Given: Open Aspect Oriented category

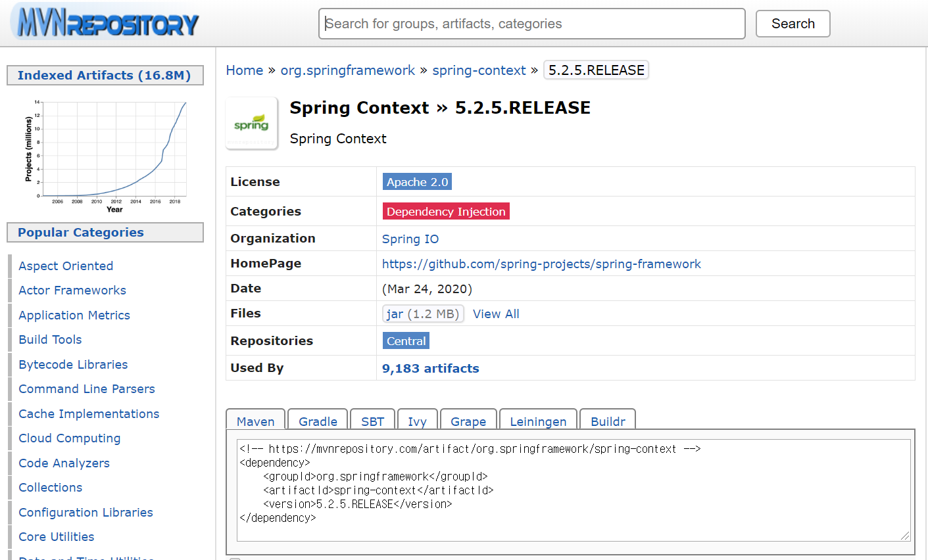Looking at the screenshot, I should (x=66, y=266).
